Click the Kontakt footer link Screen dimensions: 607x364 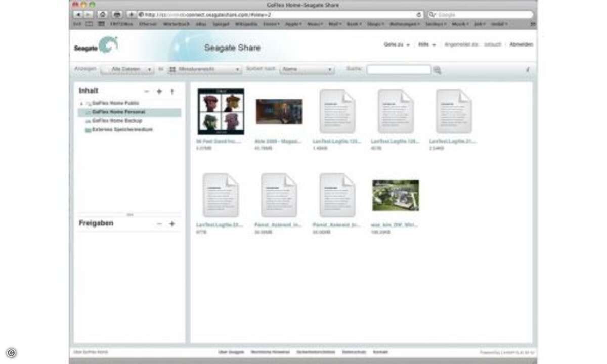[380, 352]
